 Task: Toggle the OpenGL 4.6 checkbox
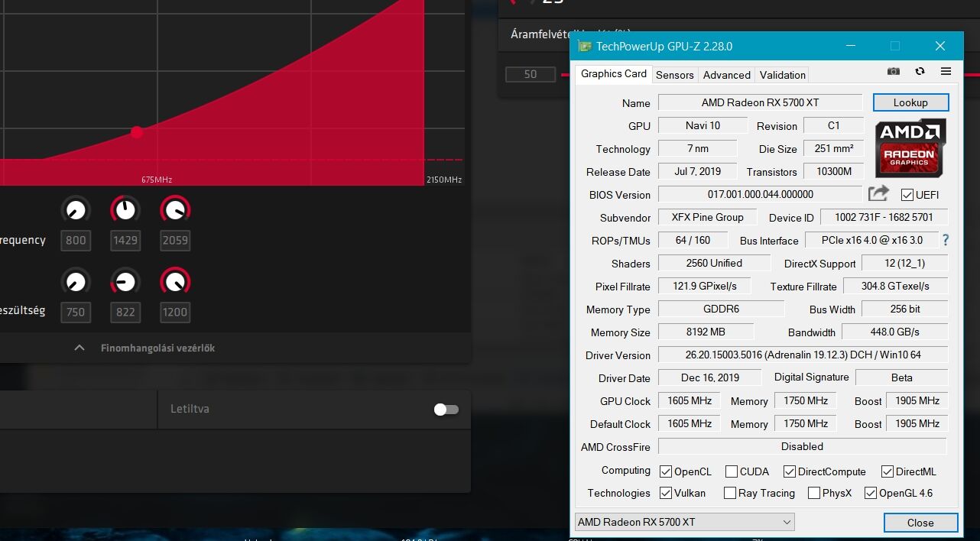tap(871, 493)
